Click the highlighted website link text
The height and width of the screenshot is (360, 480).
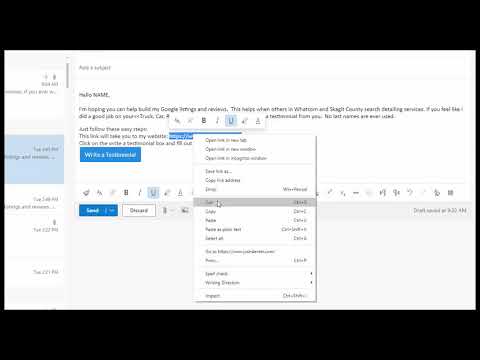[181, 136]
